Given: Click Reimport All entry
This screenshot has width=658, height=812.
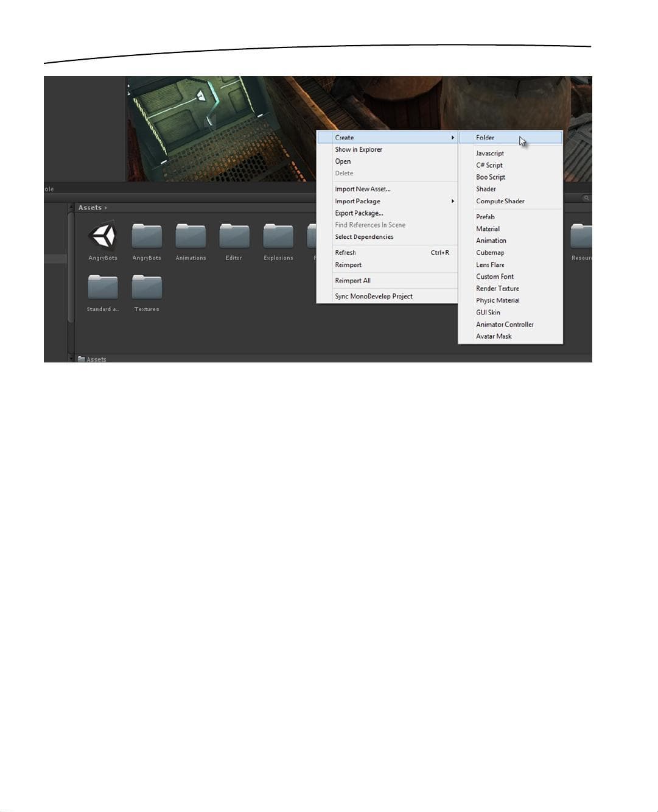Looking at the screenshot, I should coord(387,281).
